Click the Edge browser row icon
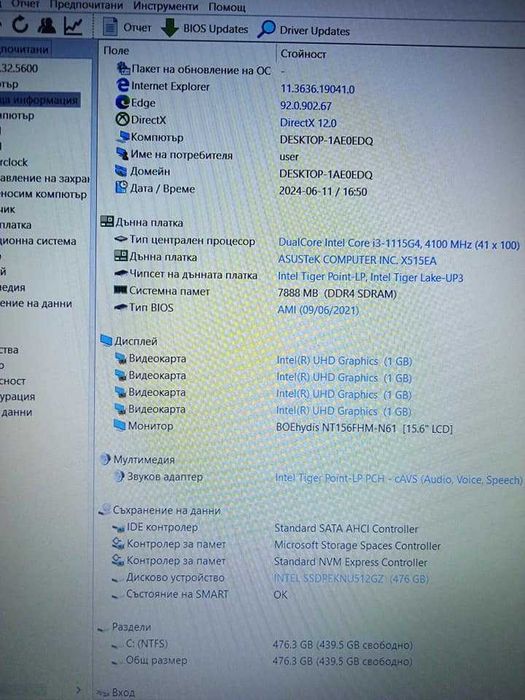 [122, 102]
